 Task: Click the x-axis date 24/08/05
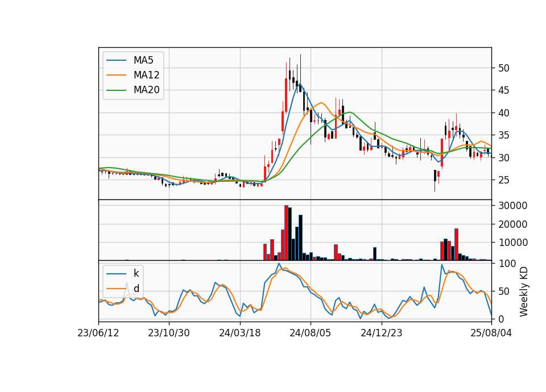pyautogui.click(x=311, y=333)
